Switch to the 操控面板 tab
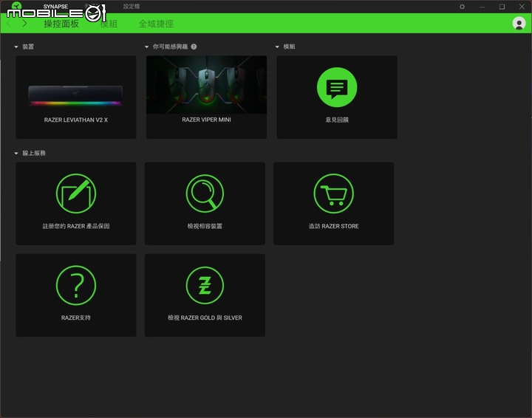Viewport: 532px width, 418px height. coord(61,24)
